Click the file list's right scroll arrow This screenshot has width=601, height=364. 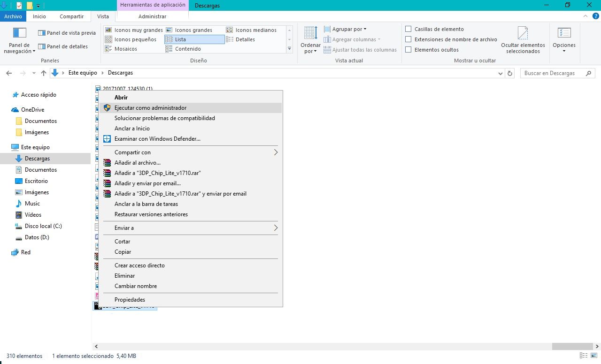point(597,346)
